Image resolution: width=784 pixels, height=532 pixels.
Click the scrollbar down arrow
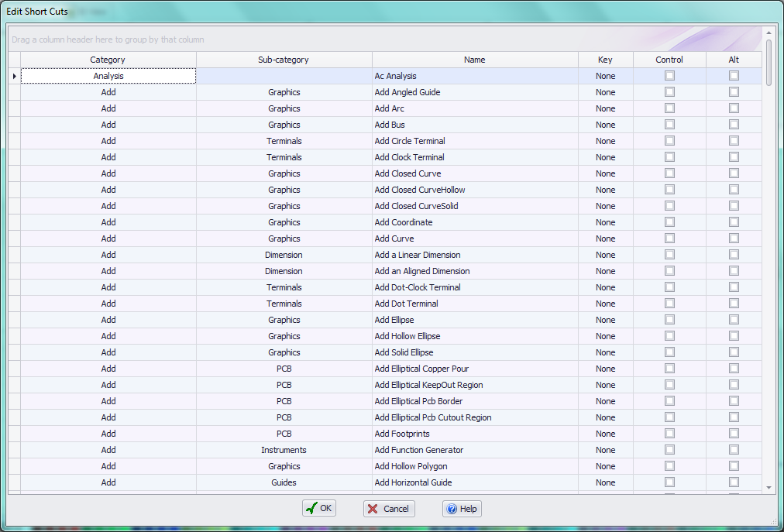pyautogui.click(x=769, y=488)
